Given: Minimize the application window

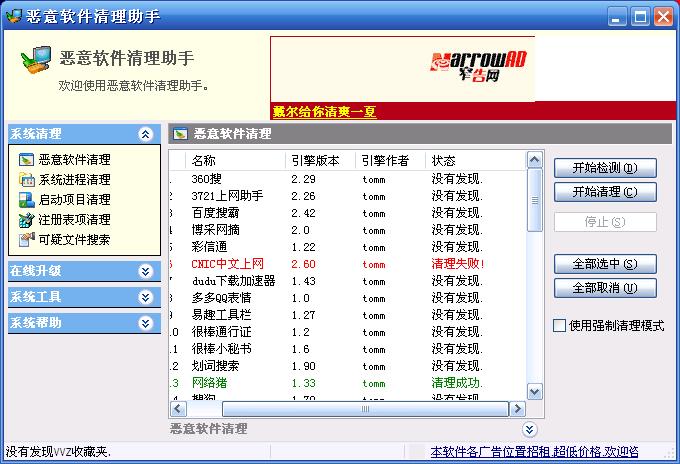Looking at the screenshot, I should (617, 16).
